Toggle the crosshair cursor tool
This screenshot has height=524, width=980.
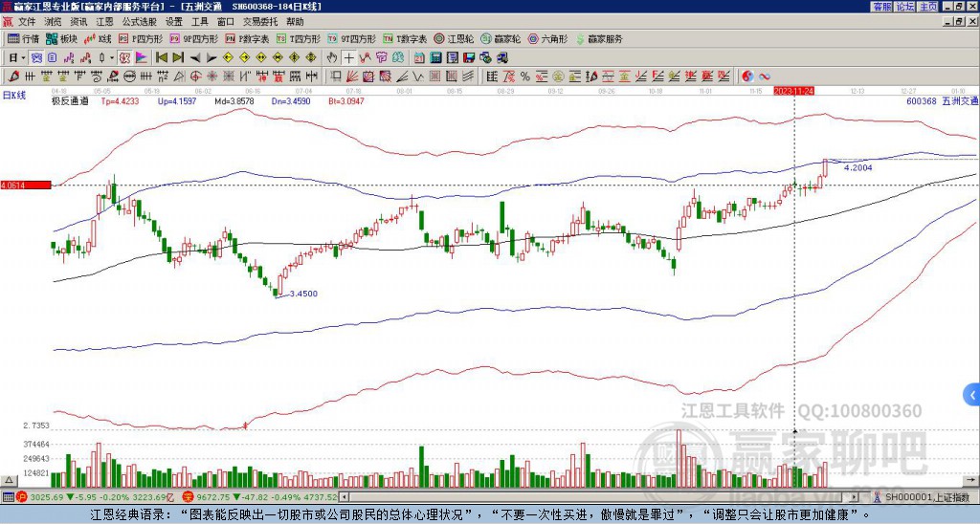[x=348, y=58]
